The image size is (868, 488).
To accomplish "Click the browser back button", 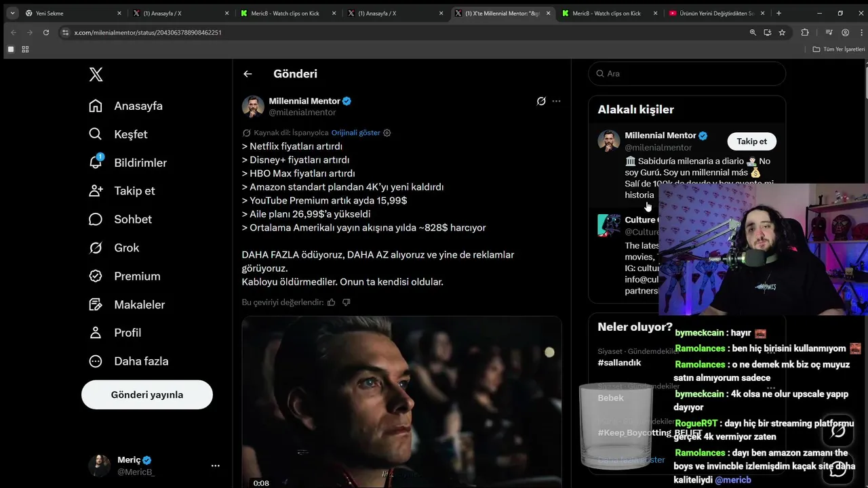I will click(14, 33).
